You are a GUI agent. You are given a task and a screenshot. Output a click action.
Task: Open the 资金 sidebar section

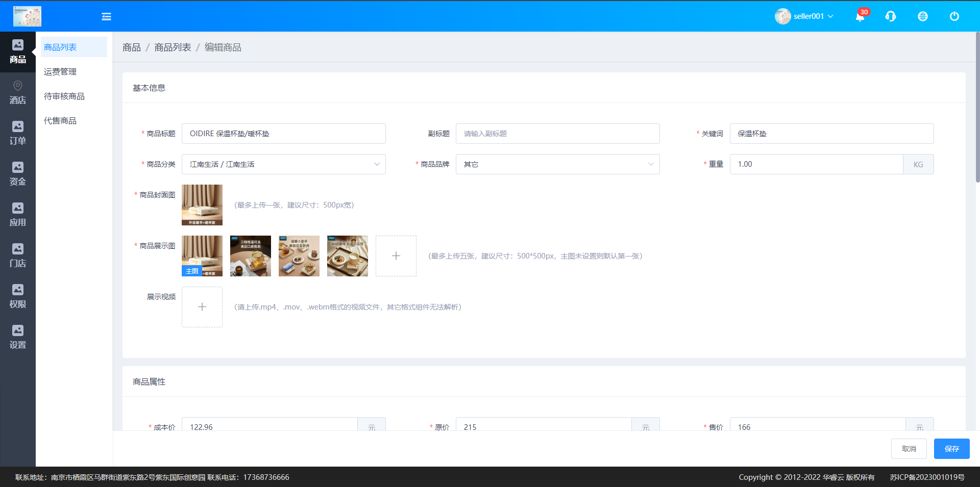18,174
